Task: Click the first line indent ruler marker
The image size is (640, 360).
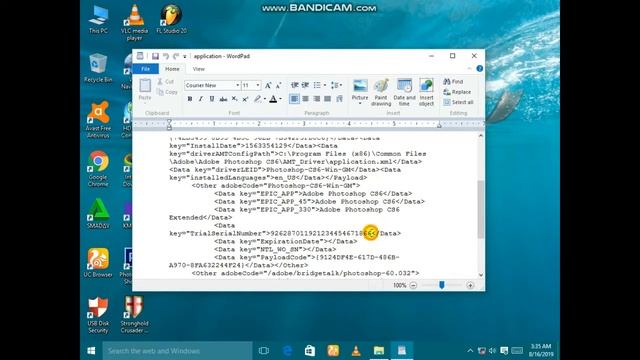Action: (169, 121)
